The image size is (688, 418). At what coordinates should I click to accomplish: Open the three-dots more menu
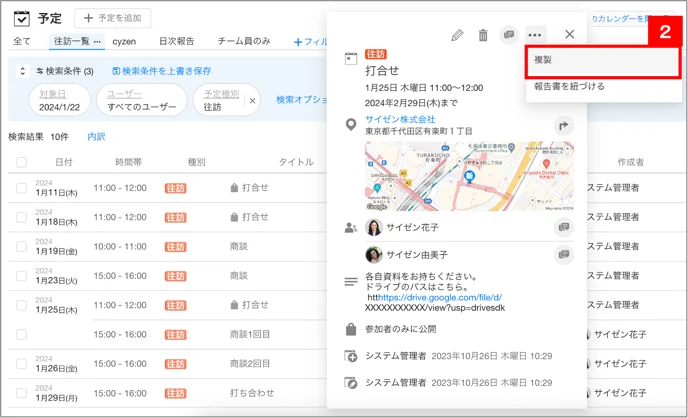pyautogui.click(x=534, y=35)
